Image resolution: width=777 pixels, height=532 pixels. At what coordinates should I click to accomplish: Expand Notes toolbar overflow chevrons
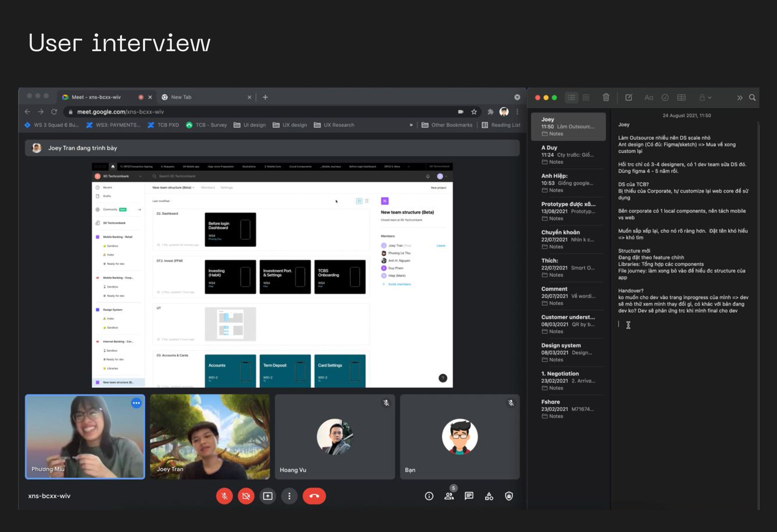[x=739, y=97]
